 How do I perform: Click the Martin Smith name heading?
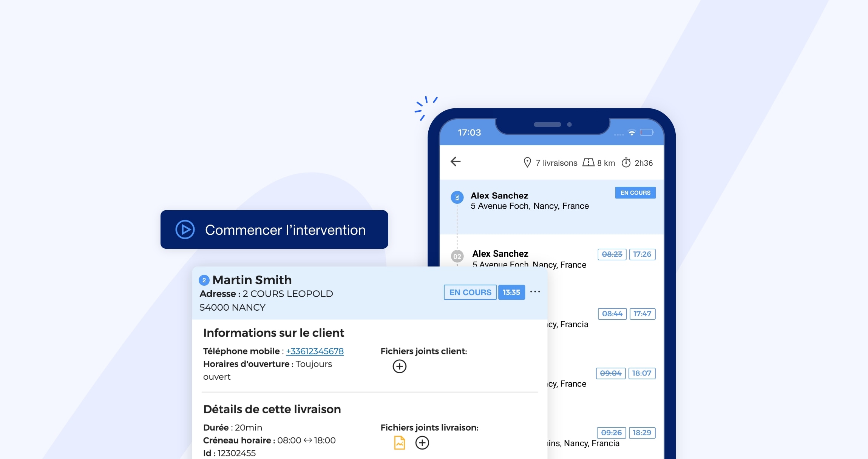click(x=252, y=280)
